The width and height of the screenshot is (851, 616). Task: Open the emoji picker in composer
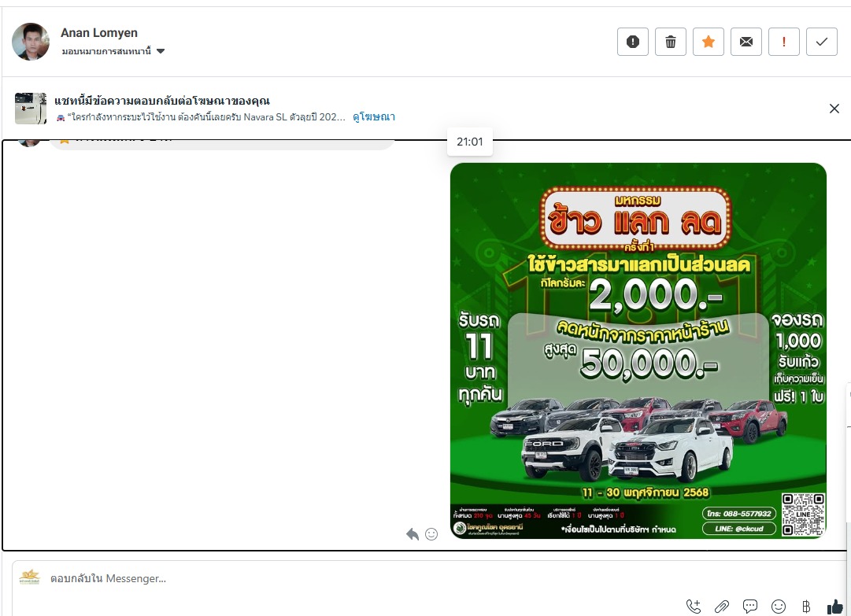click(x=779, y=607)
